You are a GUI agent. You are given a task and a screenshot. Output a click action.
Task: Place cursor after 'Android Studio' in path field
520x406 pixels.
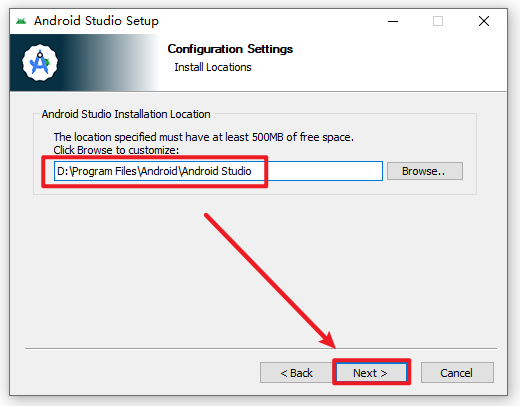tap(253, 171)
